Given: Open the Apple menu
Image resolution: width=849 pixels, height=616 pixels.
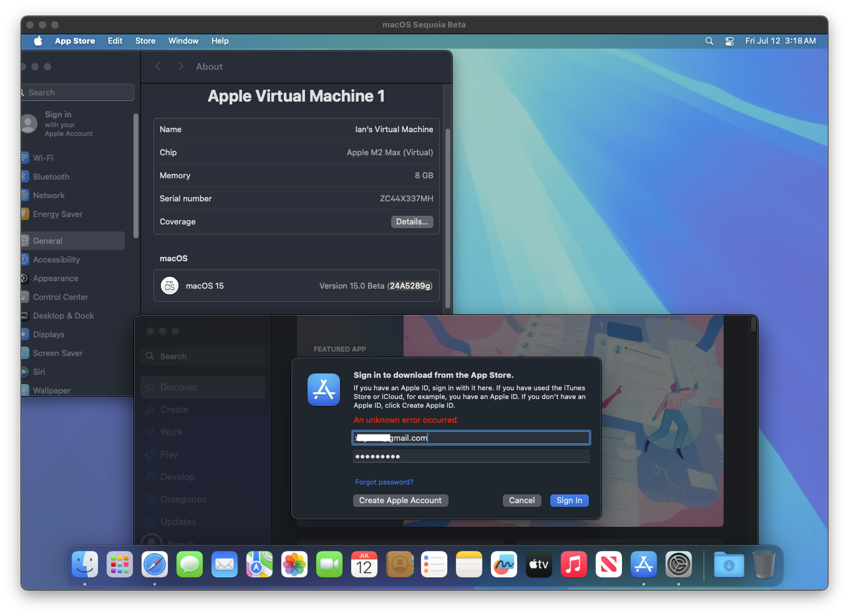Looking at the screenshot, I should click(38, 41).
